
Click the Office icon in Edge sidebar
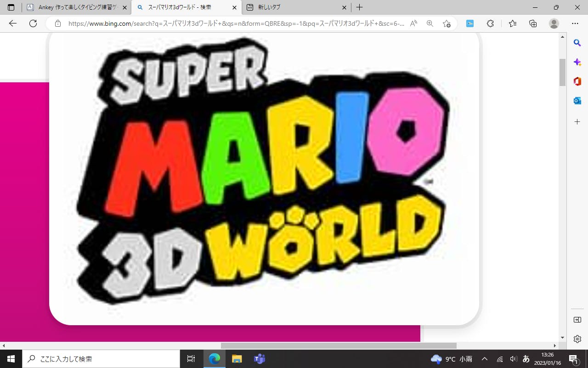pyautogui.click(x=577, y=81)
